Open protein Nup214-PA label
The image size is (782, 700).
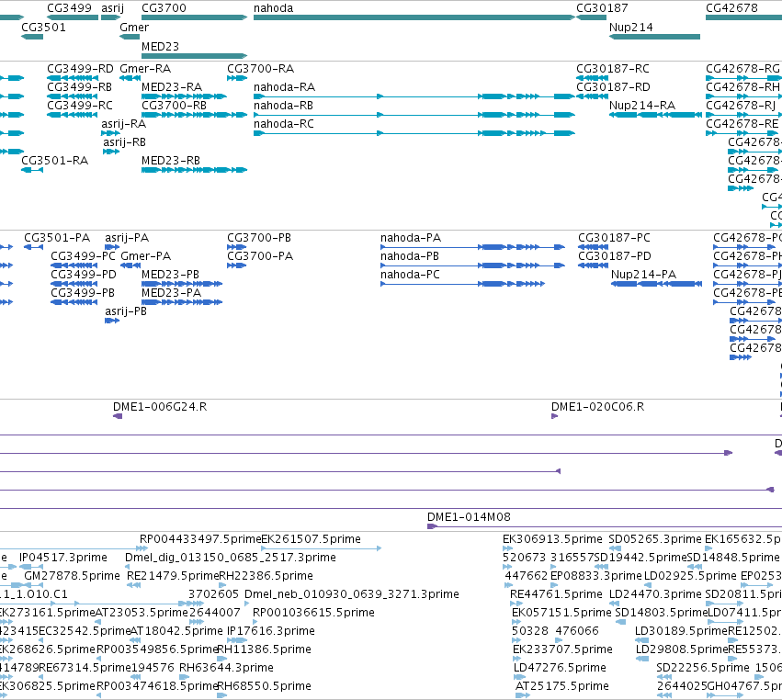[644, 275]
